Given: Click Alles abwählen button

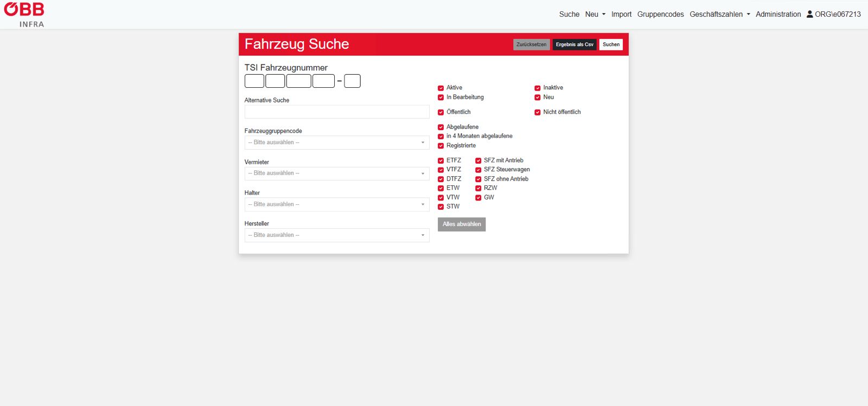Looking at the screenshot, I should tap(462, 224).
